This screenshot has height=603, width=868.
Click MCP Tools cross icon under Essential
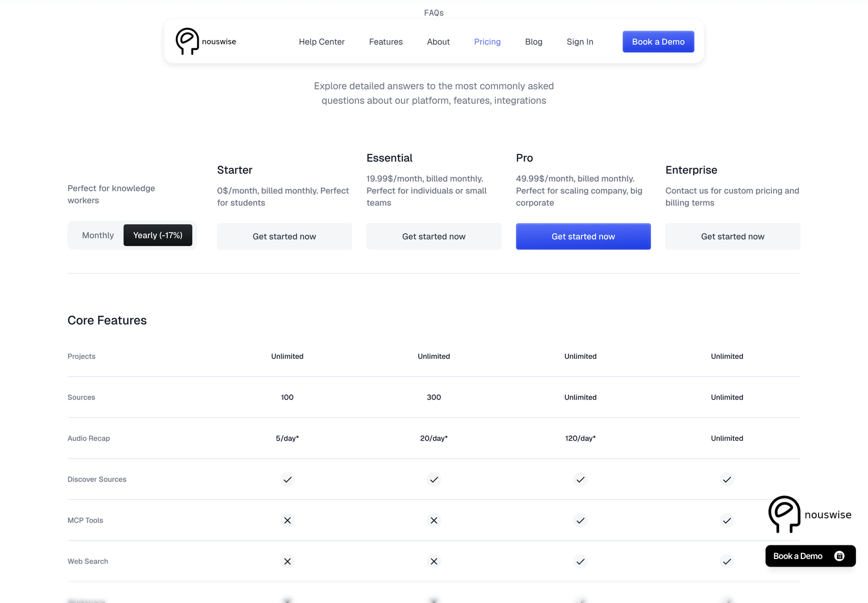pyautogui.click(x=434, y=520)
